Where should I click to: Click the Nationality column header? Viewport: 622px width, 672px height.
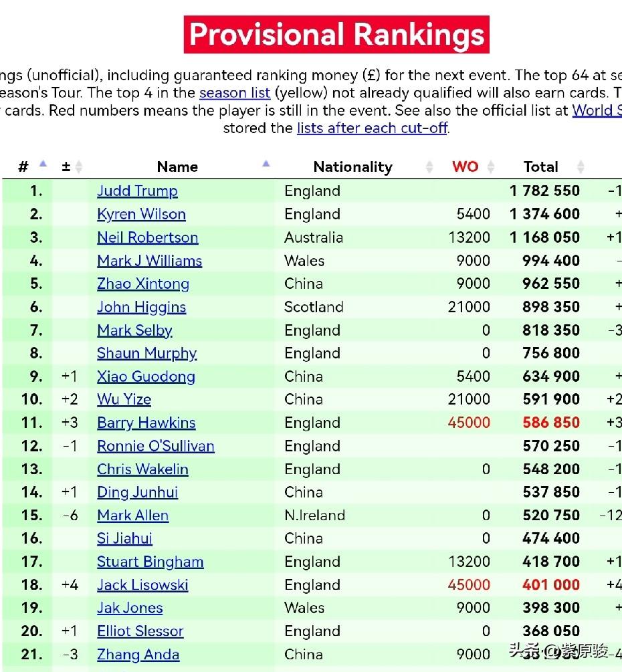pos(352,166)
